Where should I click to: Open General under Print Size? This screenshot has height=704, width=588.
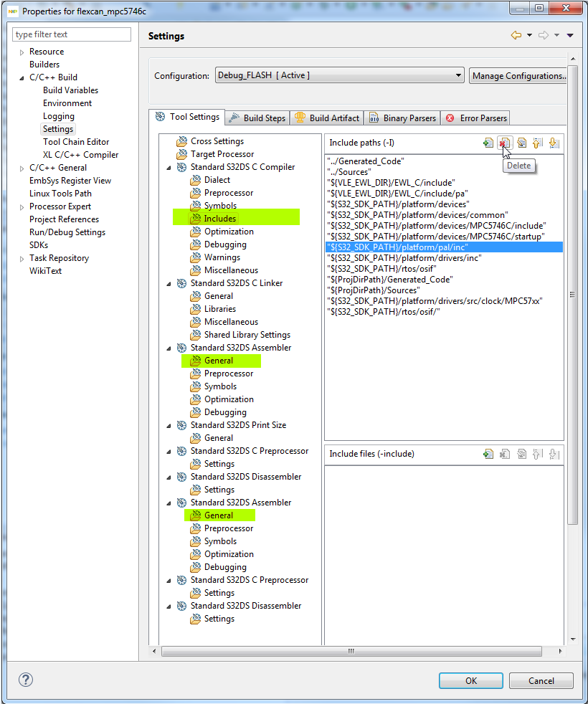(x=218, y=438)
